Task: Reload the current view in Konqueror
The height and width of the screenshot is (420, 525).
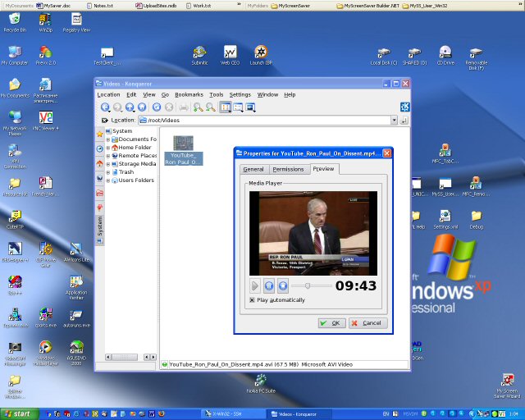Action: 157,107
